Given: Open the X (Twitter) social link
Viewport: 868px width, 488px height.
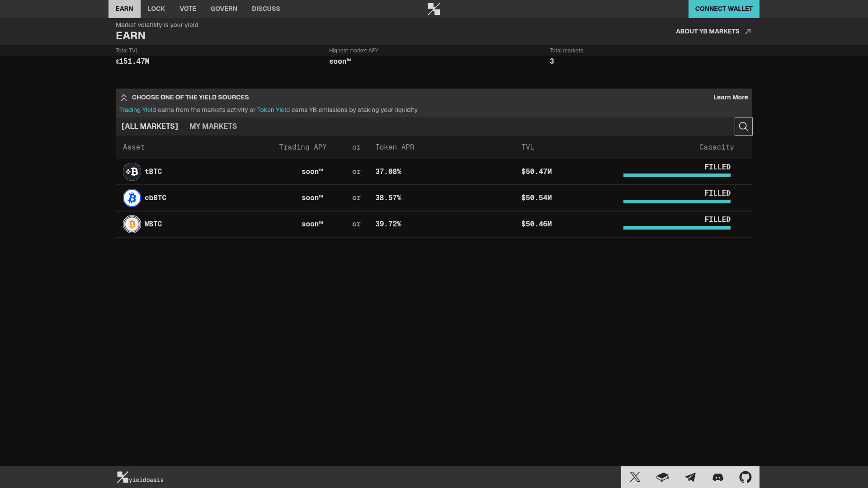Looking at the screenshot, I should pos(635,477).
